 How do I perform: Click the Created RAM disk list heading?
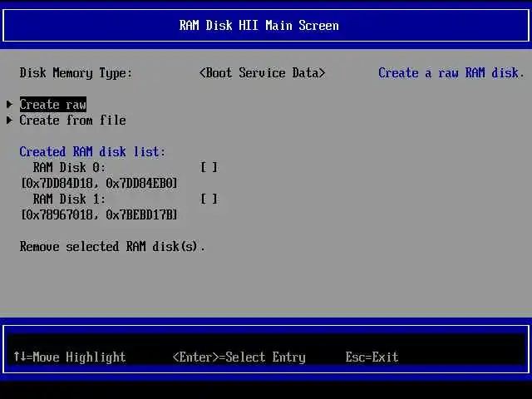(x=92, y=151)
